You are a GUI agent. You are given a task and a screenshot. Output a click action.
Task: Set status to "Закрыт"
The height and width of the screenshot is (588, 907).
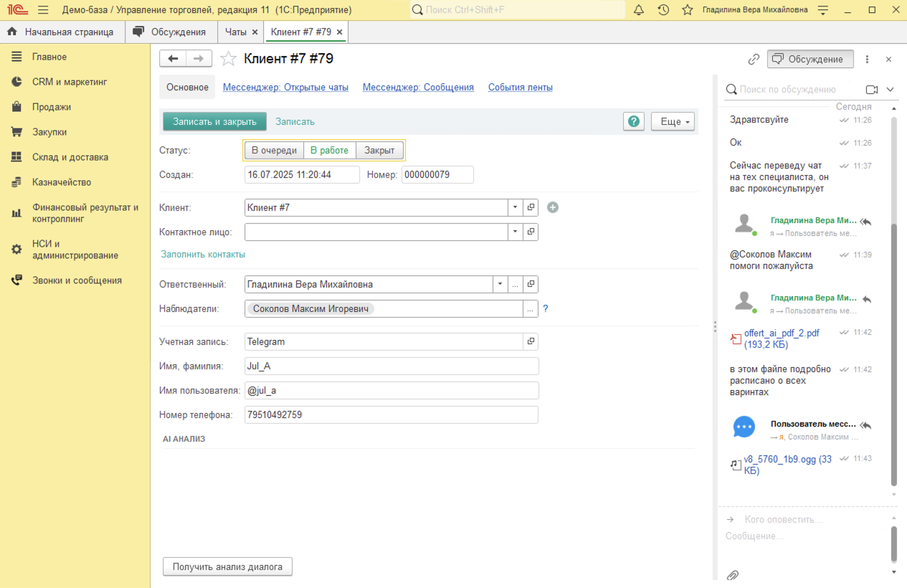tap(379, 151)
